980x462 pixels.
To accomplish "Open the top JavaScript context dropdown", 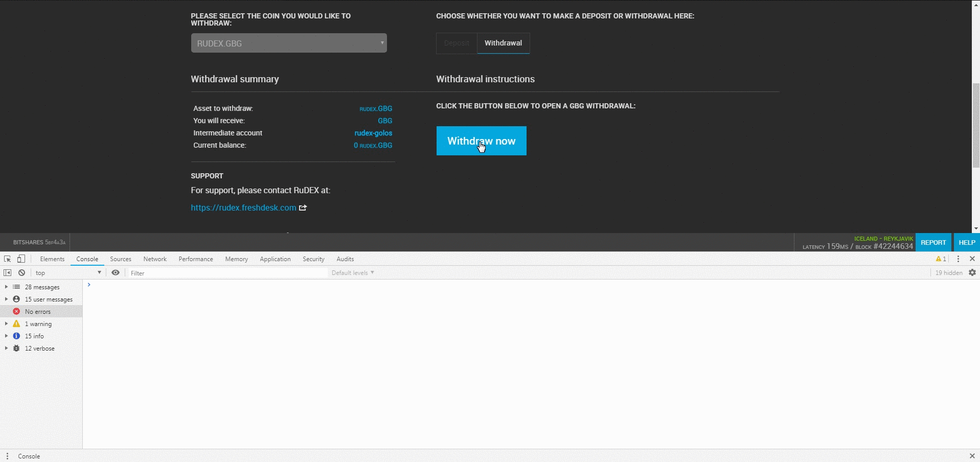I will (x=69, y=273).
